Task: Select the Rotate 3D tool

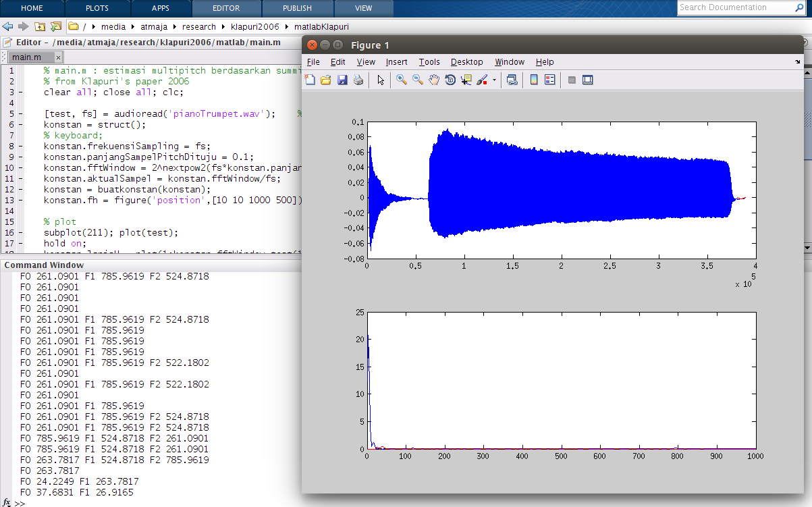Action: point(450,80)
